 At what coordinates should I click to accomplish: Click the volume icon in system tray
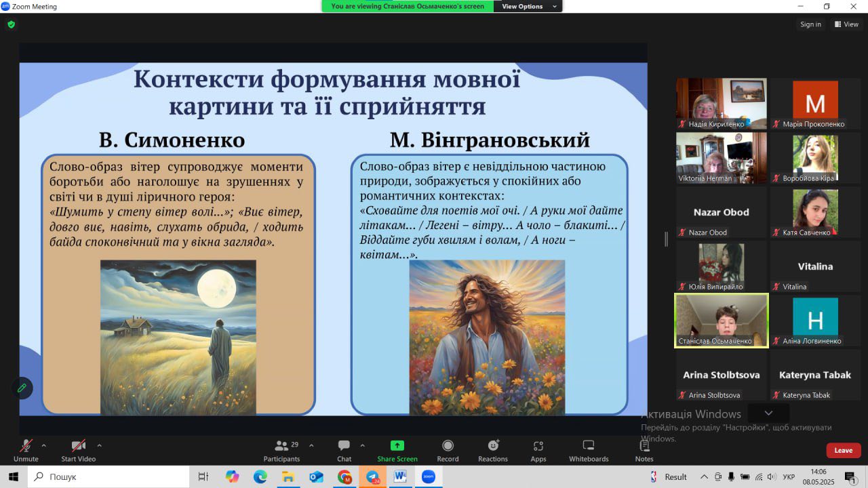[x=772, y=476]
